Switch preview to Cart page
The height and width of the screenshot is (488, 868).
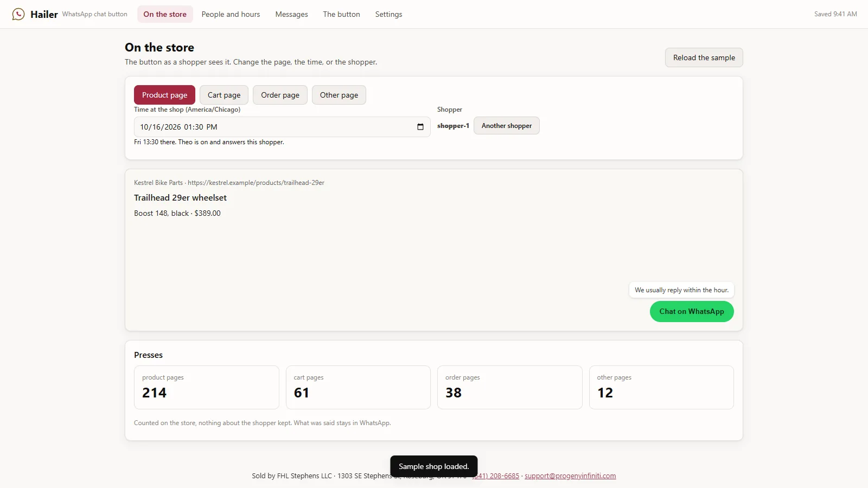[224, 95]
